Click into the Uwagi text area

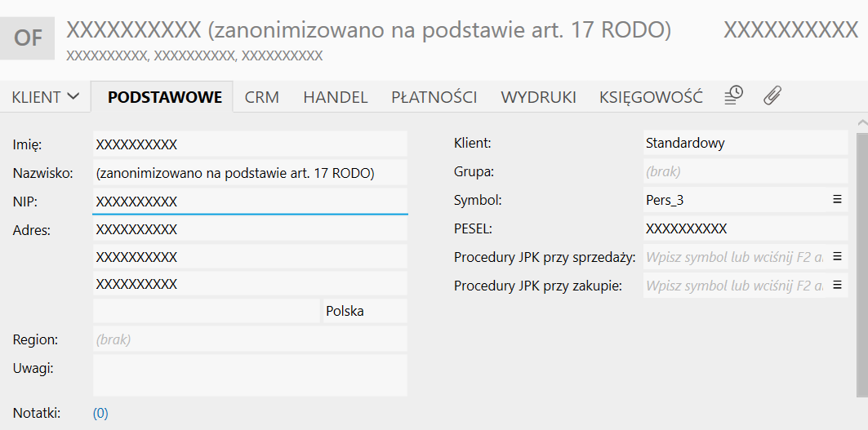click(250, 375)
